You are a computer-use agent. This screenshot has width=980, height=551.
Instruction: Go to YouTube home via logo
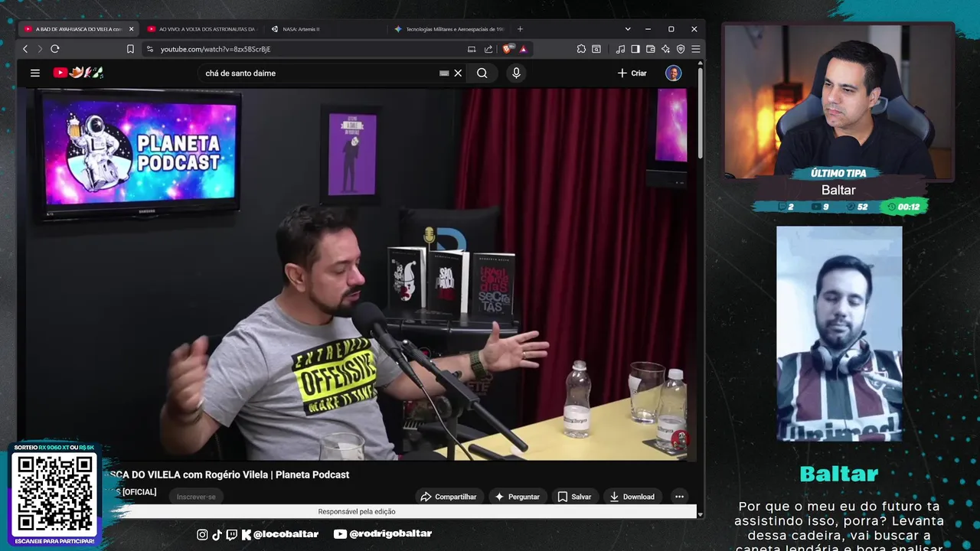tap(78, 73)
